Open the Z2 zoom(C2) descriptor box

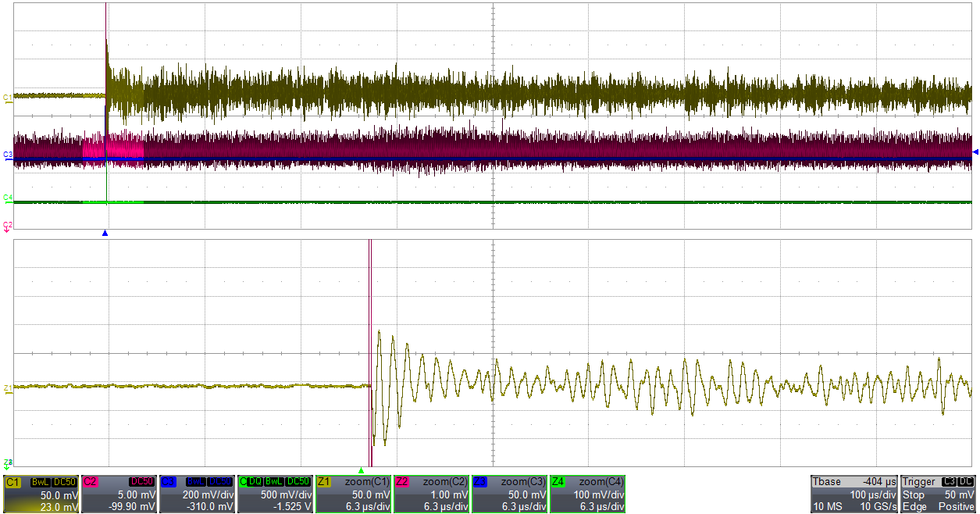tap(432, 494)
